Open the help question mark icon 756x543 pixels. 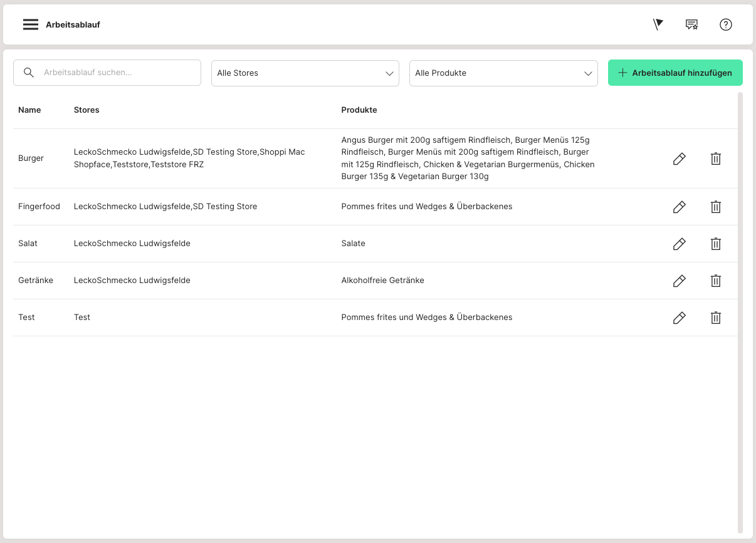click(725, 24)
